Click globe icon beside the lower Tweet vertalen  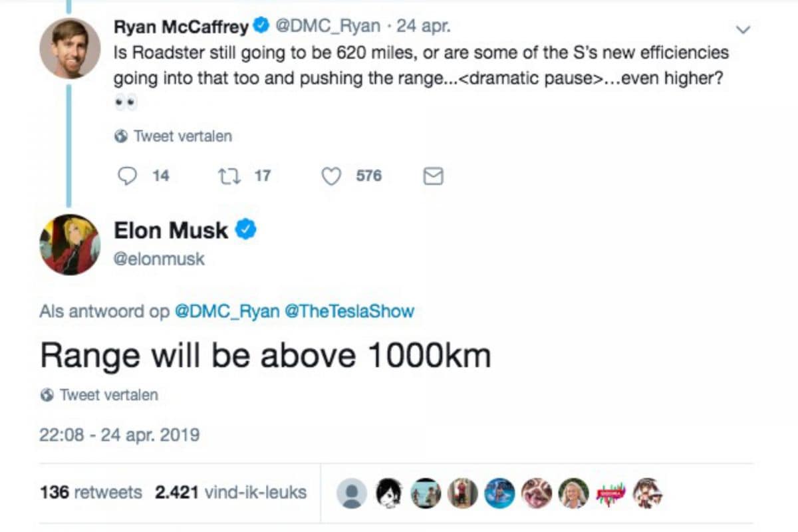click(47, 395)
